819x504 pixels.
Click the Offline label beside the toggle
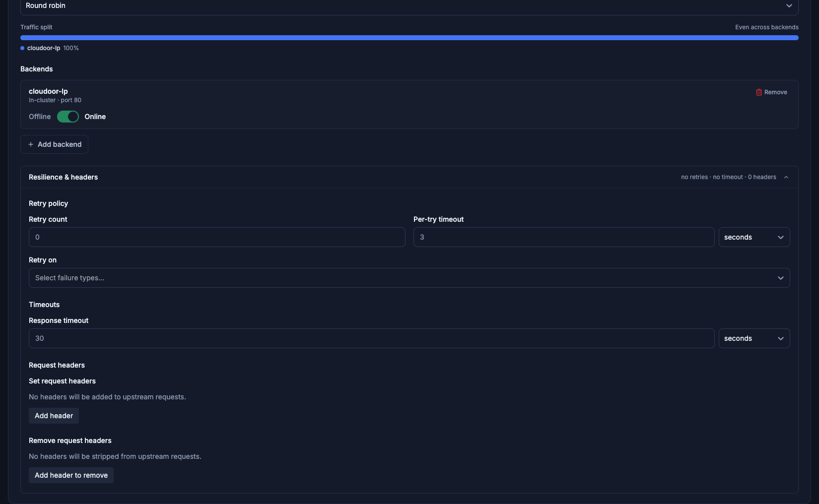pyautogui.click(x=40, y=117)
